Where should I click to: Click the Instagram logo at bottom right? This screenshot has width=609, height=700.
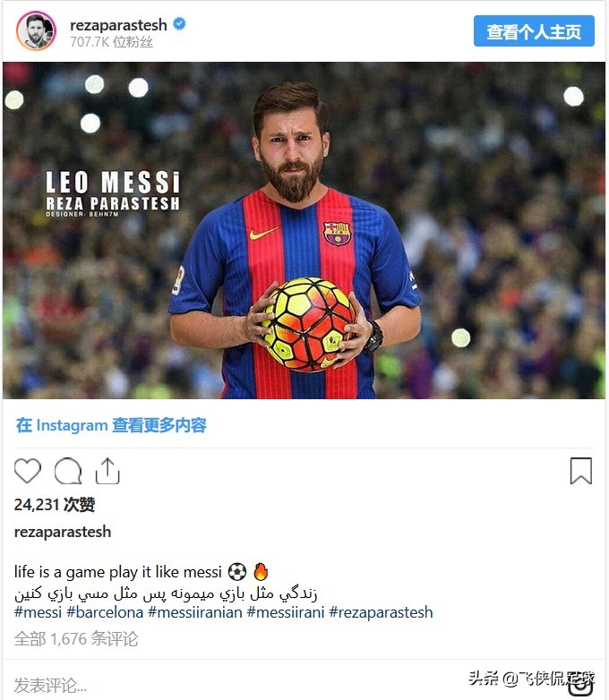pyautogui.click(x=581, y=685)
